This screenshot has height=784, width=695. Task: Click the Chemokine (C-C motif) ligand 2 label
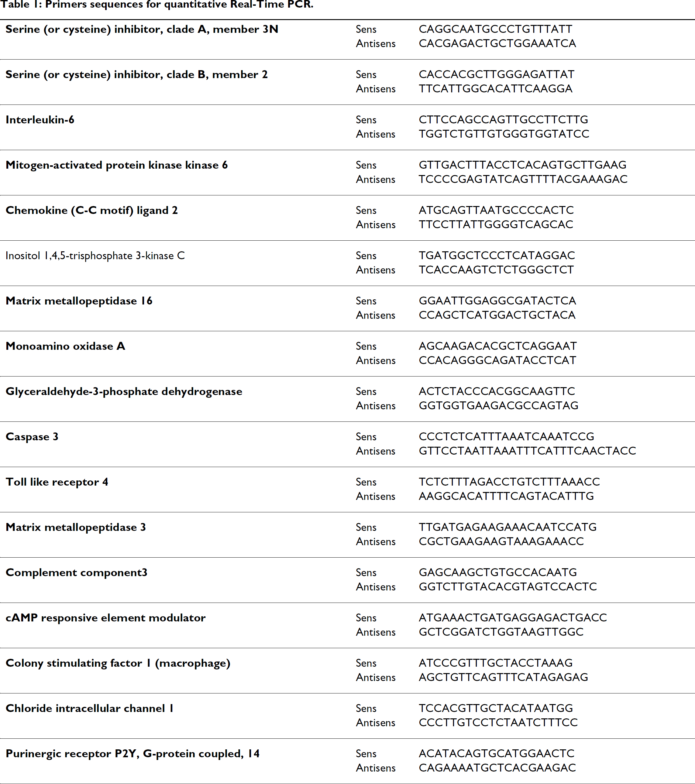point(92,211)
